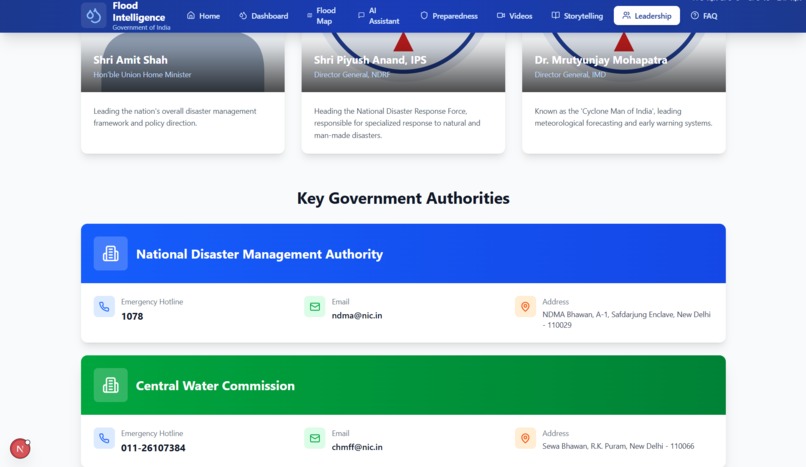806x467 pixels.
Task: Click the Videos camera icon
Action: [501, 15]
